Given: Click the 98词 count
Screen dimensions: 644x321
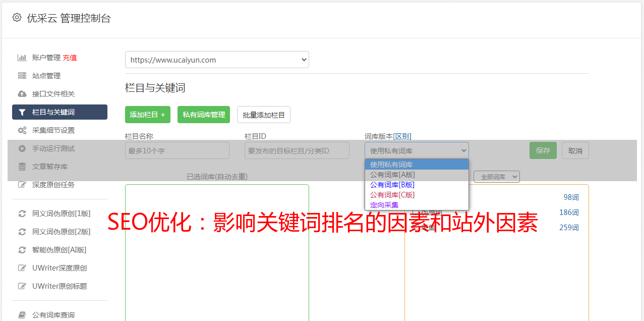Looking at the screenshot, I should [571, 197].
